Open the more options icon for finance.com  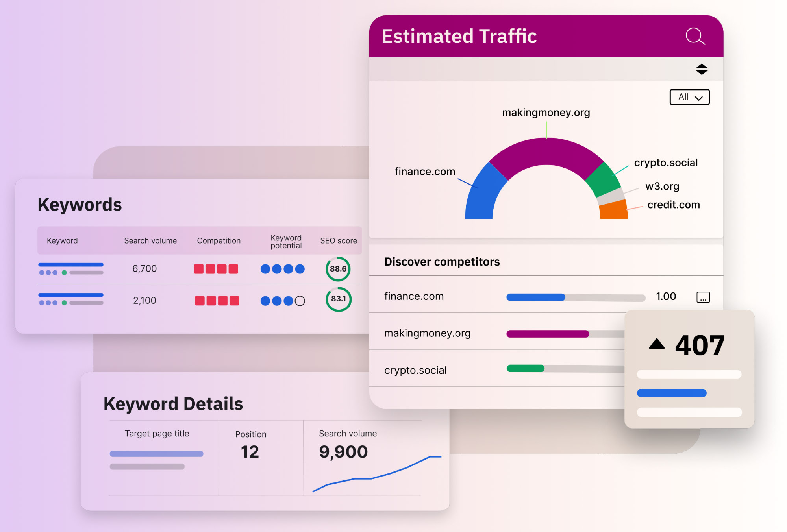703,297
